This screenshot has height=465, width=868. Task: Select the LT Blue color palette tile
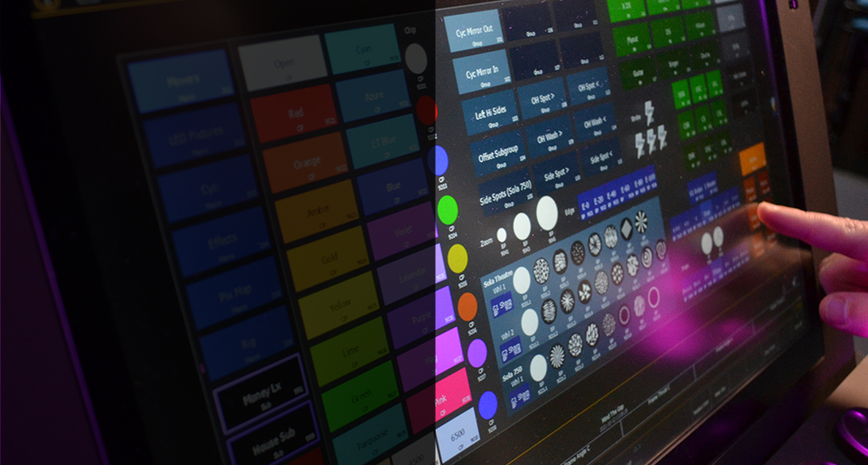[383, 141]
